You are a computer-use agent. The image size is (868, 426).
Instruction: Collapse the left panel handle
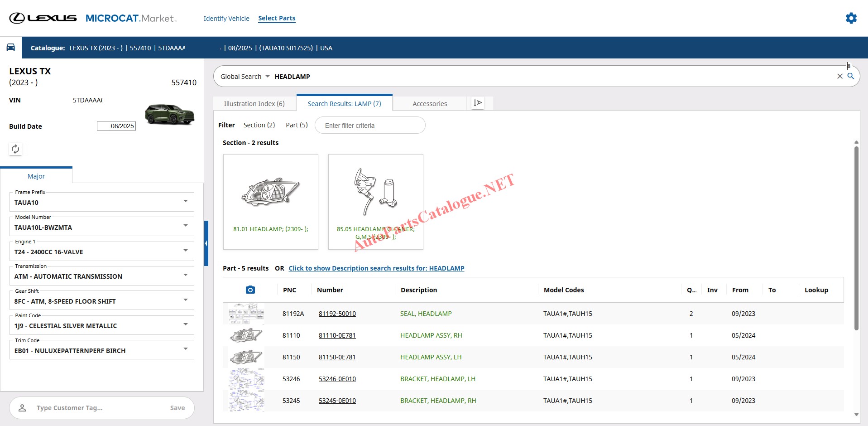(206, 243)
